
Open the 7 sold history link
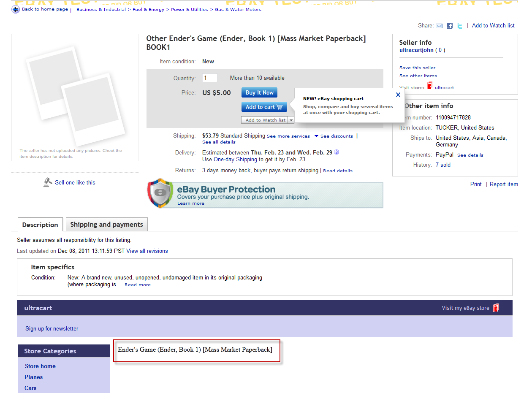click(x=443, y=165)
